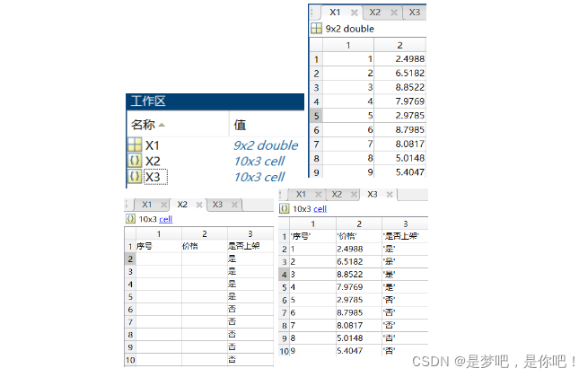Click column 1 header in X1 editor
Viewport: 588px width, 377px height.
(348, 45)
